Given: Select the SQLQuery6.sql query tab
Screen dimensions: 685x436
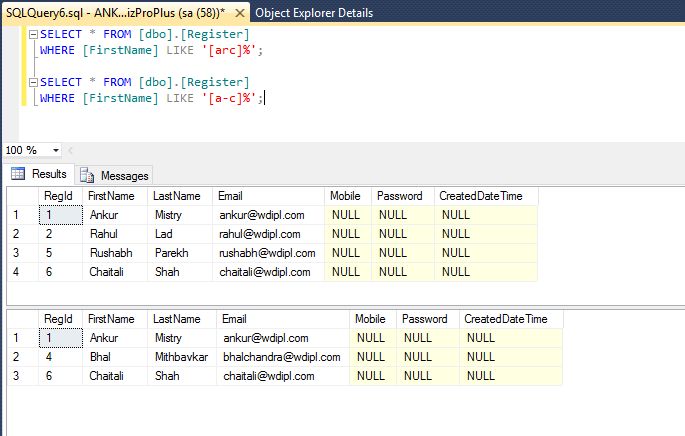Looking at the screenshot, I should (x=110, y=13).
